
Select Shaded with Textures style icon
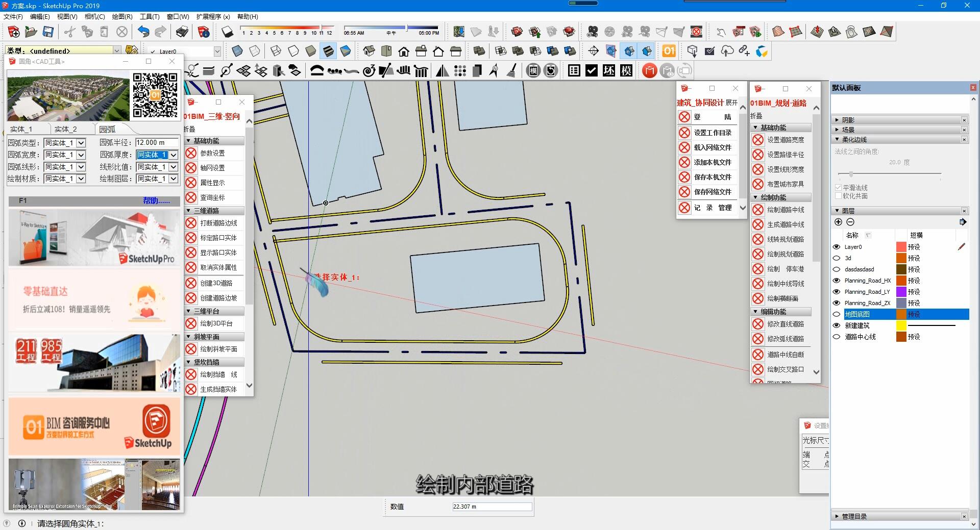click(x=328, y=51)
